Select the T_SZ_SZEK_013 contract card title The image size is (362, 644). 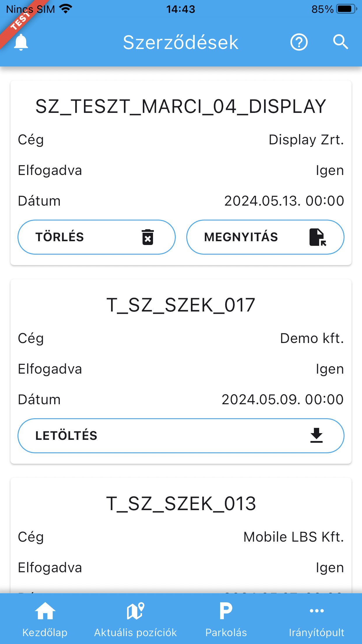point(181,504)
